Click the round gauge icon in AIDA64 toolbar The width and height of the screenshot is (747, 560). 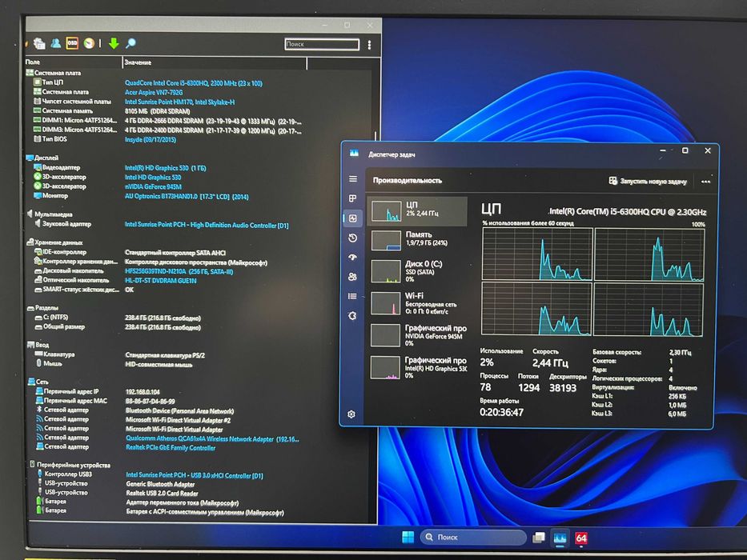(89, 43)
